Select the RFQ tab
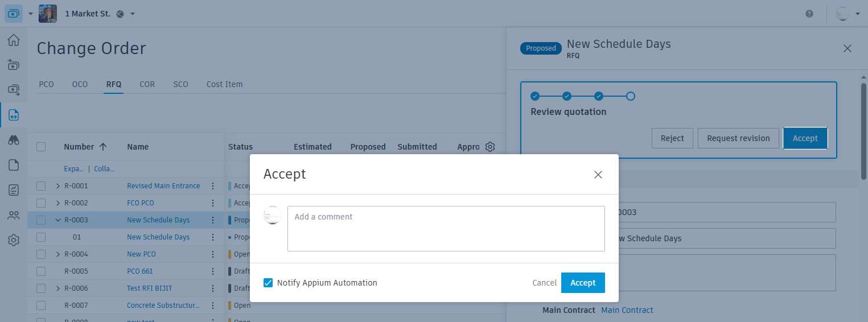Image resolution: width=868 pixels, height=322 pixels. (114, 84)
